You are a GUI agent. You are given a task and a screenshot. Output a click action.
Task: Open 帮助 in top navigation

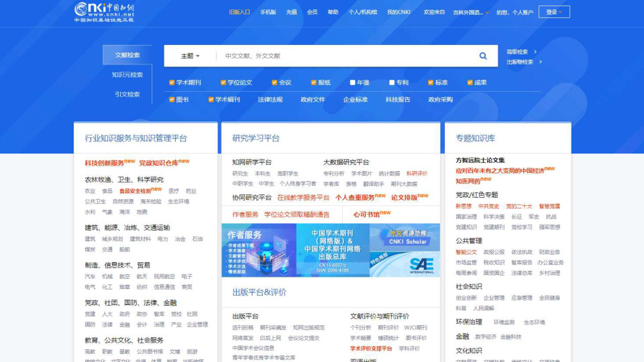click(333, 12)
